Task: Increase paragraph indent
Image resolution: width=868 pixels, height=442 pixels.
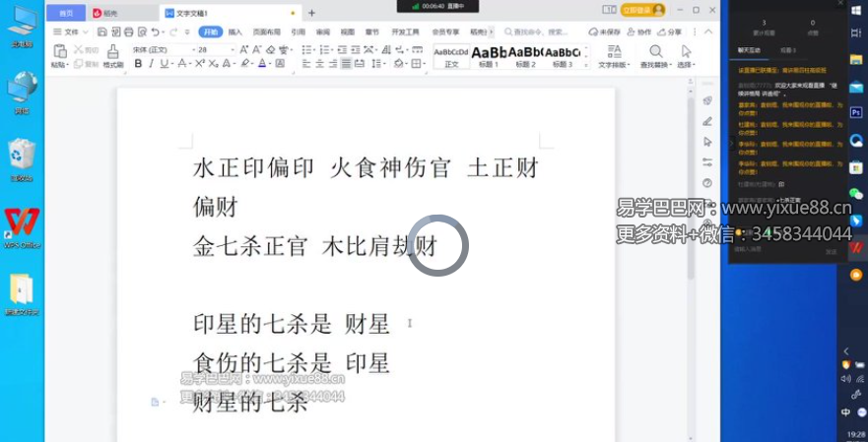Action: coord(355,50)
